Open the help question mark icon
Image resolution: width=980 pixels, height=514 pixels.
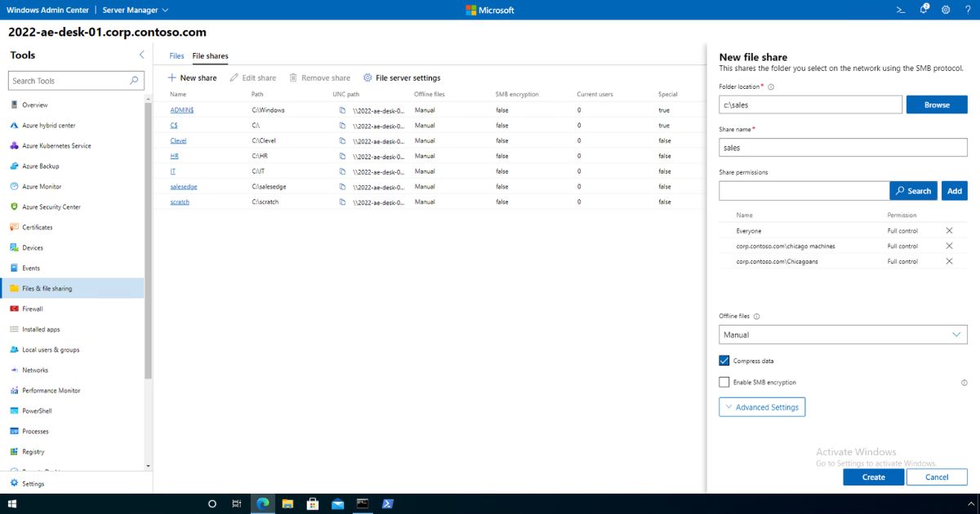[x=967, y=10]
